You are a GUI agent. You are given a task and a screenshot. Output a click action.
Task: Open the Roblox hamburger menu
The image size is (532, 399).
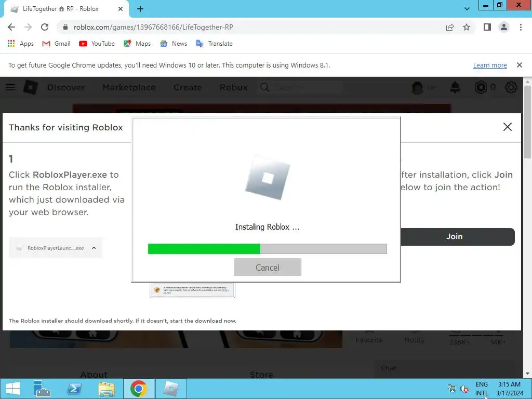pos(10,87)
